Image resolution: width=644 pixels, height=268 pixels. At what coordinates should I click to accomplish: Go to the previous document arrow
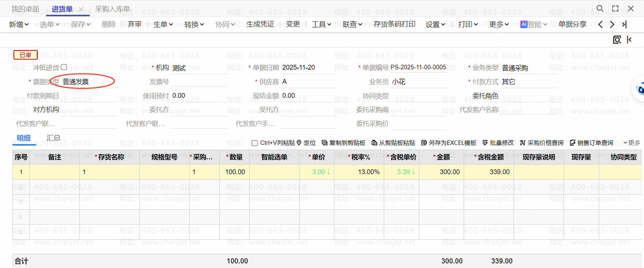pyautogui.click(x=600, y=25)
